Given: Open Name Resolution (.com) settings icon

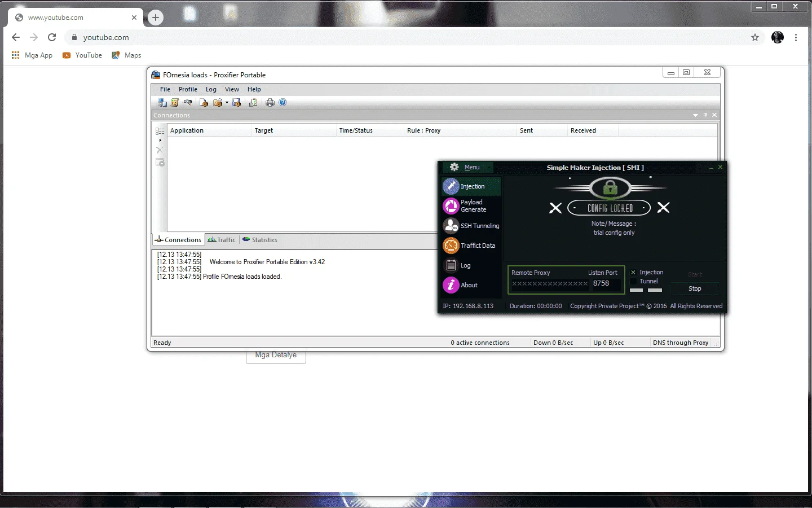Looking at the screenshot, I should pos(188,103).
